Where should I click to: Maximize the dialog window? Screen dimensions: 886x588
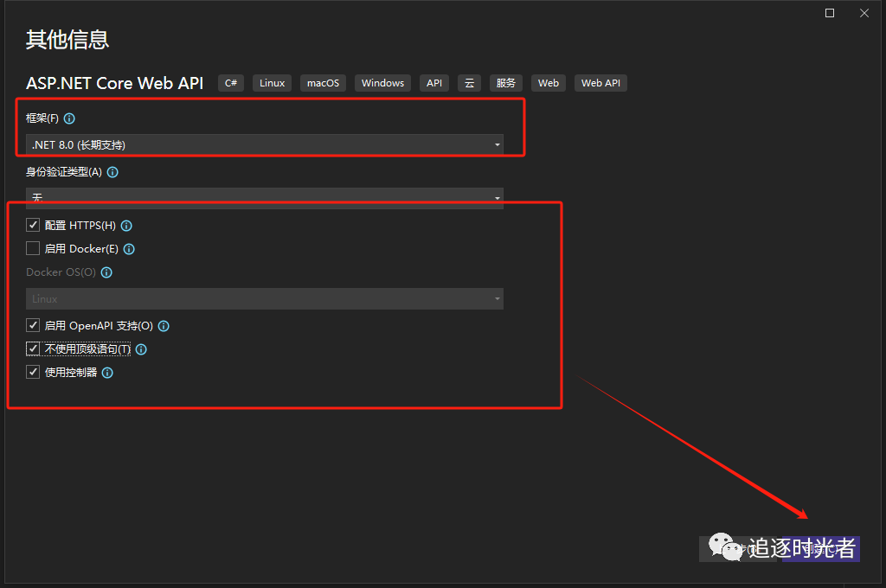[x=830, y=13]
